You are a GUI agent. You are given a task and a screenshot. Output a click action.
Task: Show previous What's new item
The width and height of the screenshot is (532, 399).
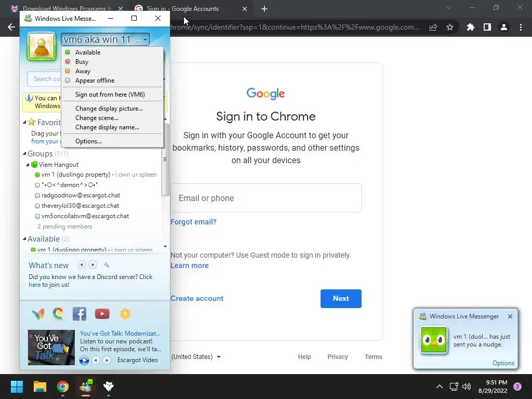coord(82,264)
